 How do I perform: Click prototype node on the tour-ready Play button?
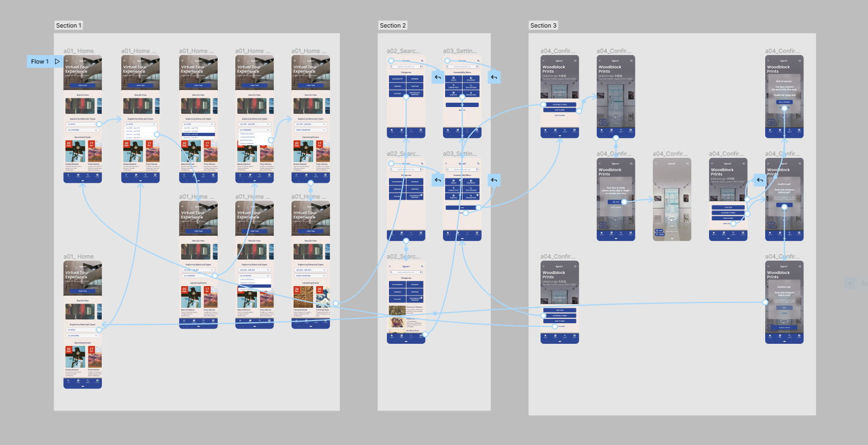coord(624,202)
